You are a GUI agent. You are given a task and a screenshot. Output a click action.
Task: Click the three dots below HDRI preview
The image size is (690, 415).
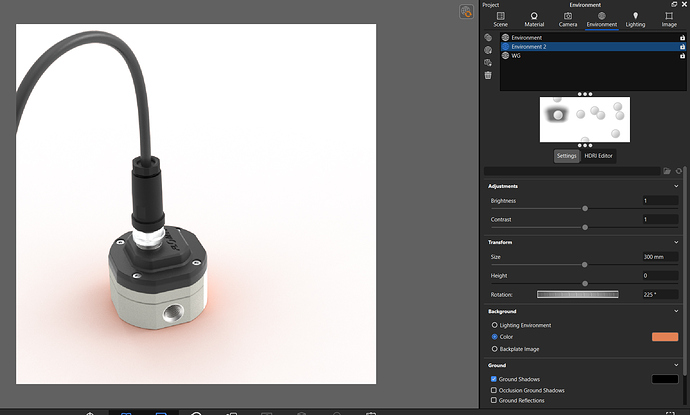585,145
